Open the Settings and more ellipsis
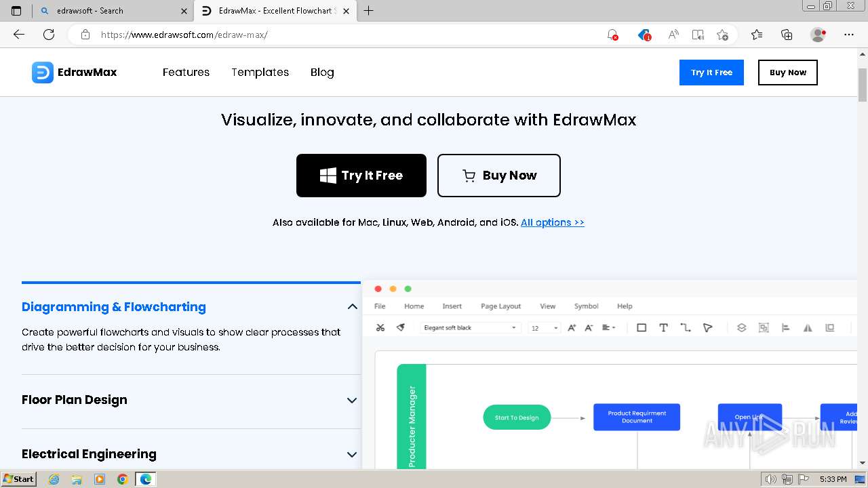Image resolution: width=868 pixels, height=488 pixels. (x=849, y=35)
